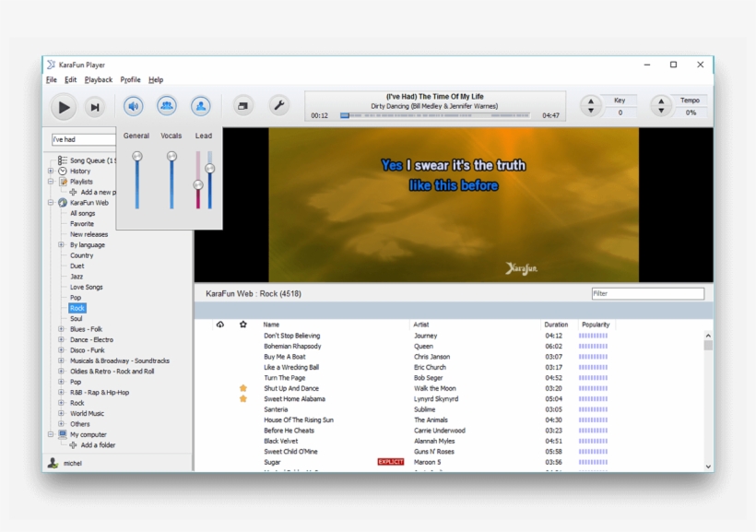Expand the Disco - Funk category

(61, 350)
